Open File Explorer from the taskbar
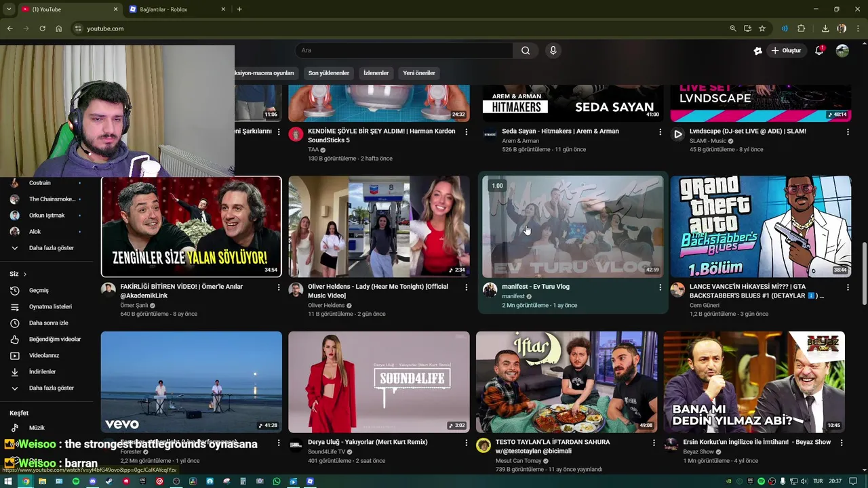The image size is (868, 488). [42, 481]
